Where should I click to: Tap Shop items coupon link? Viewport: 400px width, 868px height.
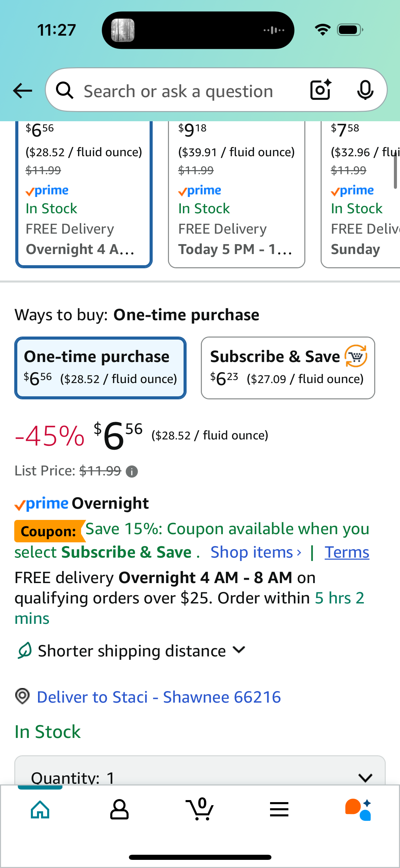255,553
